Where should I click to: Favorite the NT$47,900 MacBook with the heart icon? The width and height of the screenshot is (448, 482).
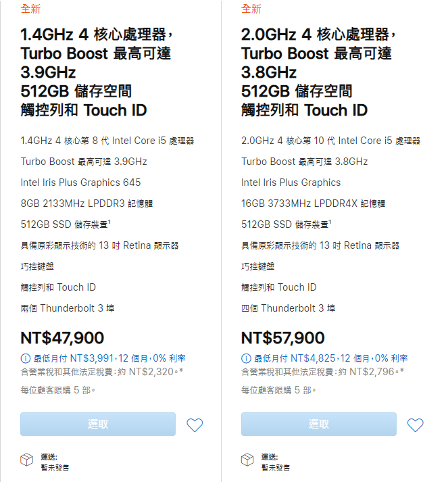click(x=195, y=425)
